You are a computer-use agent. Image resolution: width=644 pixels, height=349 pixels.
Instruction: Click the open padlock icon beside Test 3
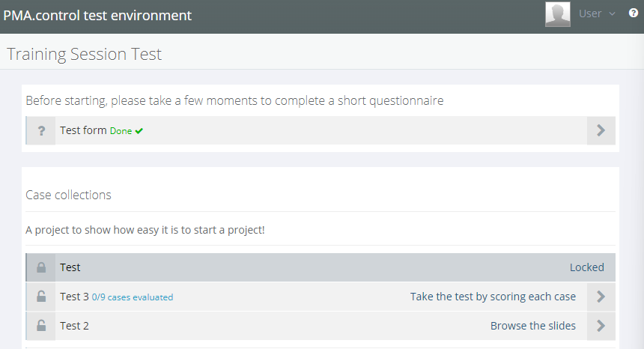coord(41,297)
